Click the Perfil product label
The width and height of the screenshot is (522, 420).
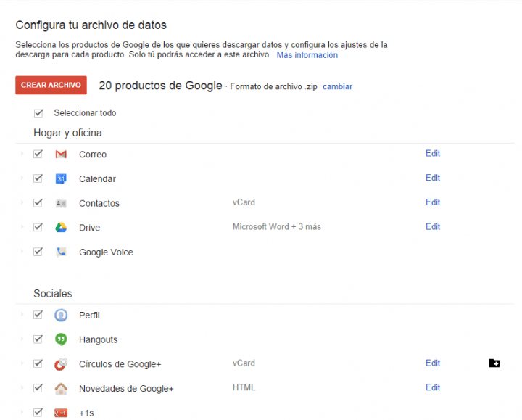pyautogui.click(x=89, y=315)
